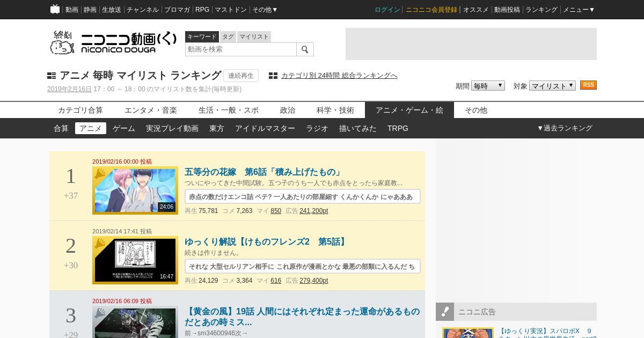
Task: Switch to 科学・技術 tab
Action: (335, 110)
